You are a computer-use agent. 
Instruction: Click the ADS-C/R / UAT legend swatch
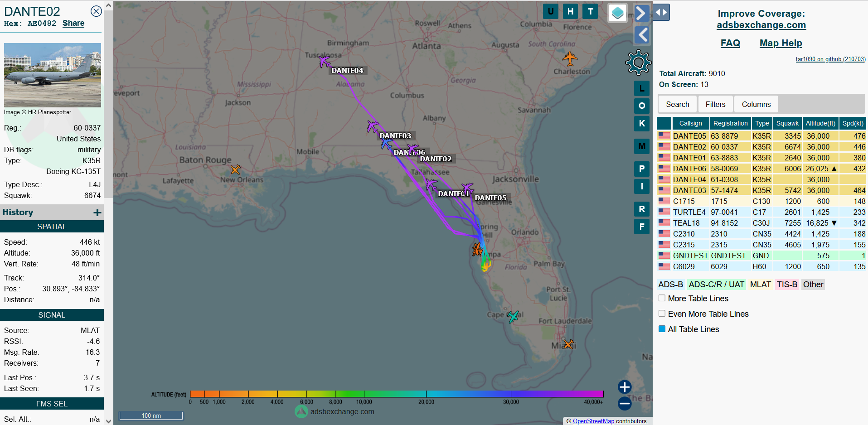tap(716, 285)
